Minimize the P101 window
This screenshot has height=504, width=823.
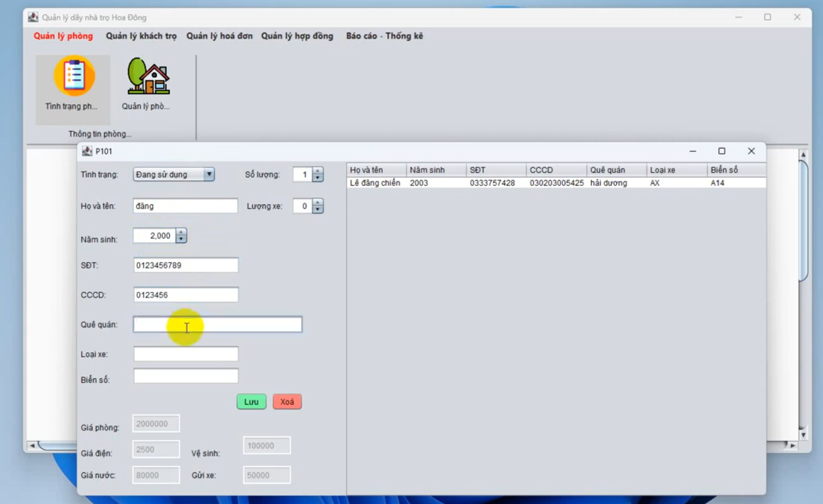pos(693,151)
